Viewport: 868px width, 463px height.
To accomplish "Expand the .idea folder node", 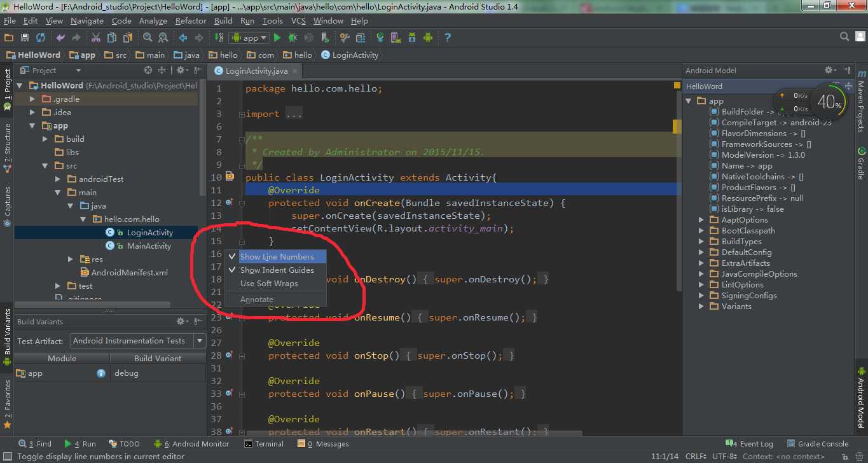I will (x=32, y=112).
